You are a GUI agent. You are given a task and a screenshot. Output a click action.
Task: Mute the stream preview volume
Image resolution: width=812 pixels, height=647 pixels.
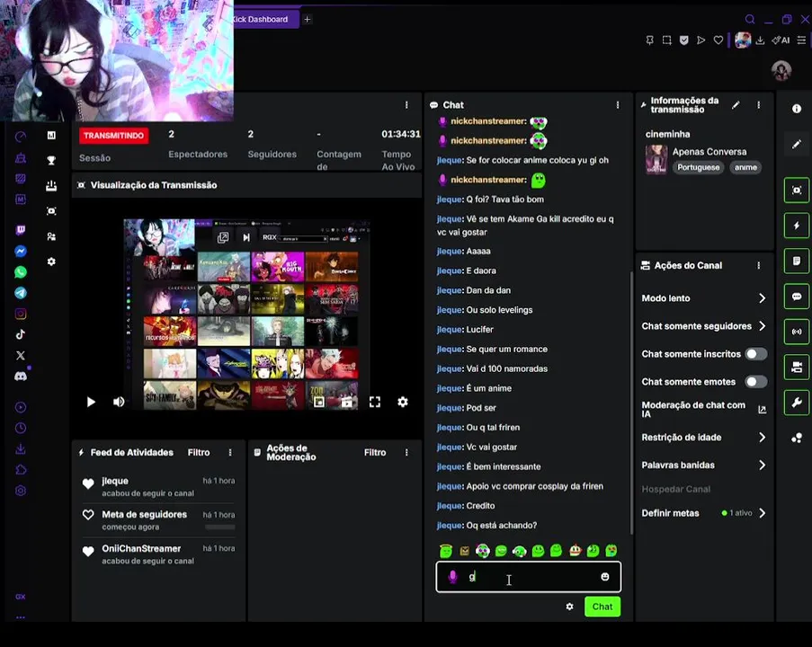[x=119, y=403]
